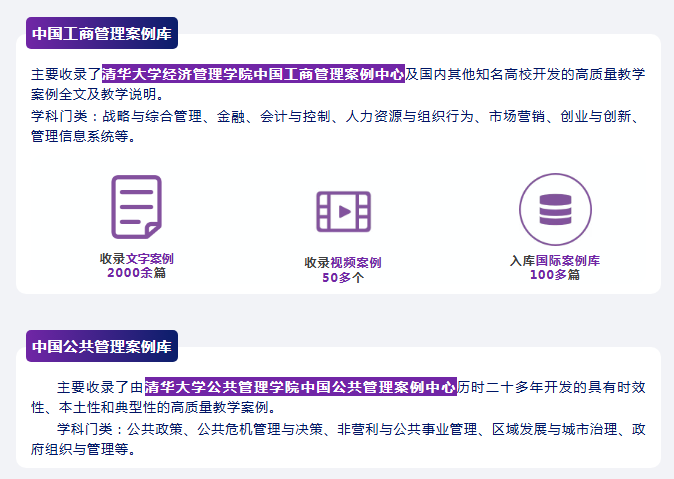Follow the 清华大学公共管理学院中国公共管理案例中心 link
The width and height of the screenshot is (674, 479).
(x=300, y=386)
